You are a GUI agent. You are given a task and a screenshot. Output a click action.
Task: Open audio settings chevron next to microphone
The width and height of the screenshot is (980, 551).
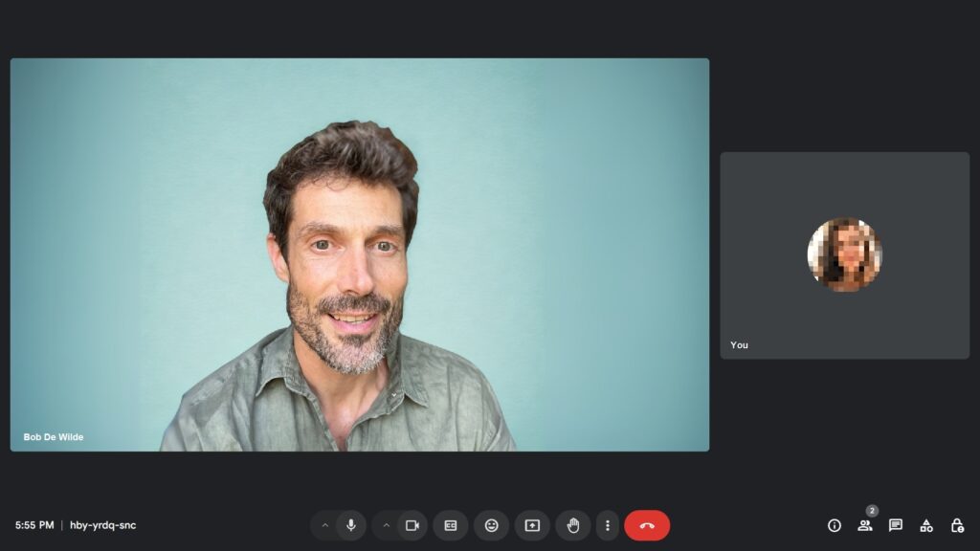324,525
